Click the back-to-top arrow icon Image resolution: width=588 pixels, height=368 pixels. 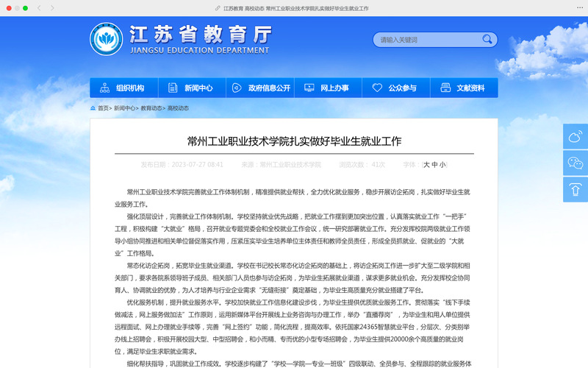575,189
